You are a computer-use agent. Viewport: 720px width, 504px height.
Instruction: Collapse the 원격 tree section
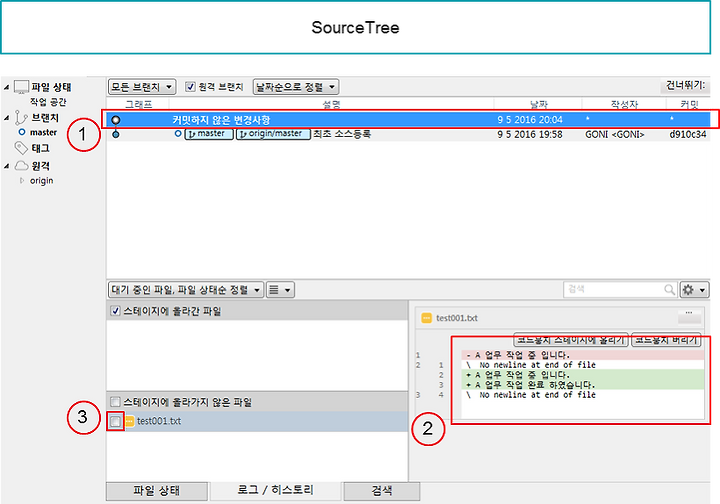[6, 166]
